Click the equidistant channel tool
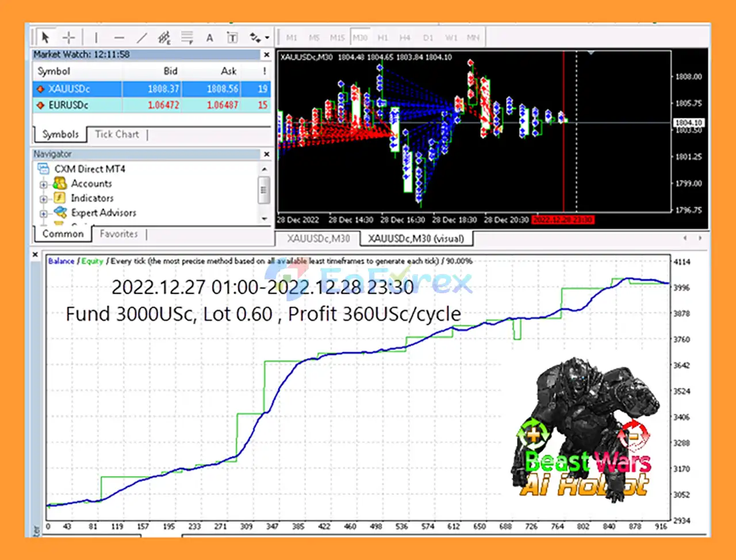This screenshot has height=560, width=736. [x=164, y=38]
